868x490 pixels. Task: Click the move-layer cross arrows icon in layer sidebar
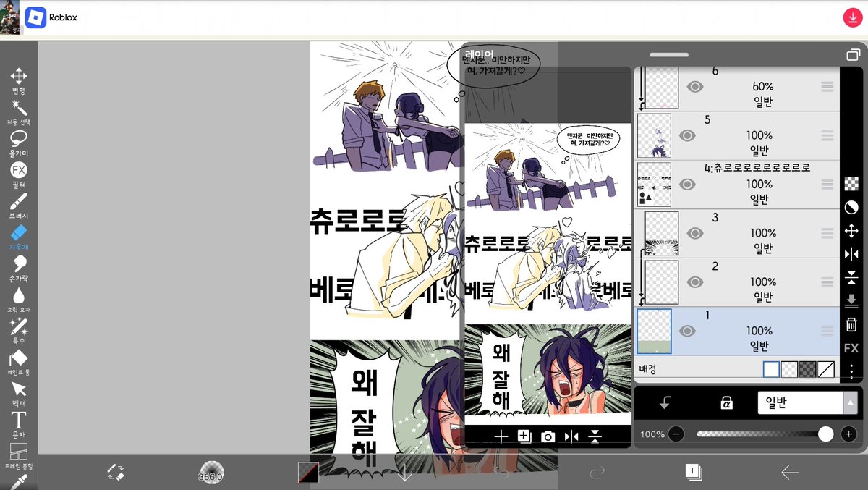click(851, 231)
